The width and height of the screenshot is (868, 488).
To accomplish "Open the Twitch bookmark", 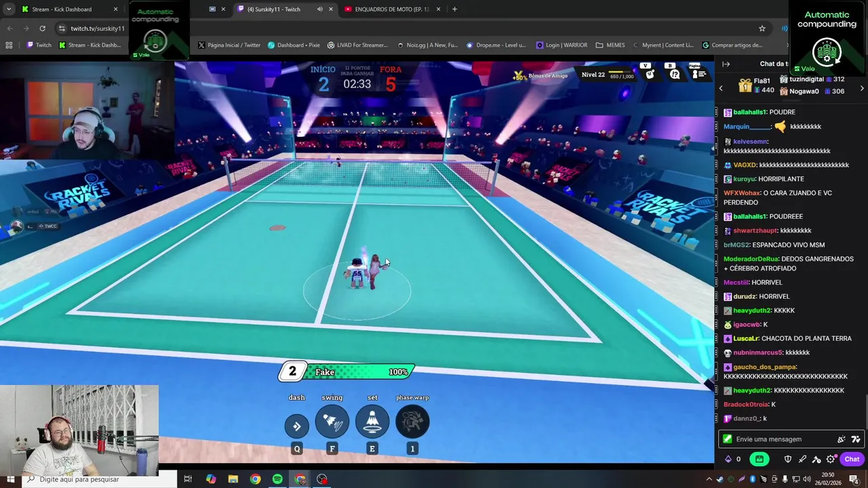I will coord(39,45).
